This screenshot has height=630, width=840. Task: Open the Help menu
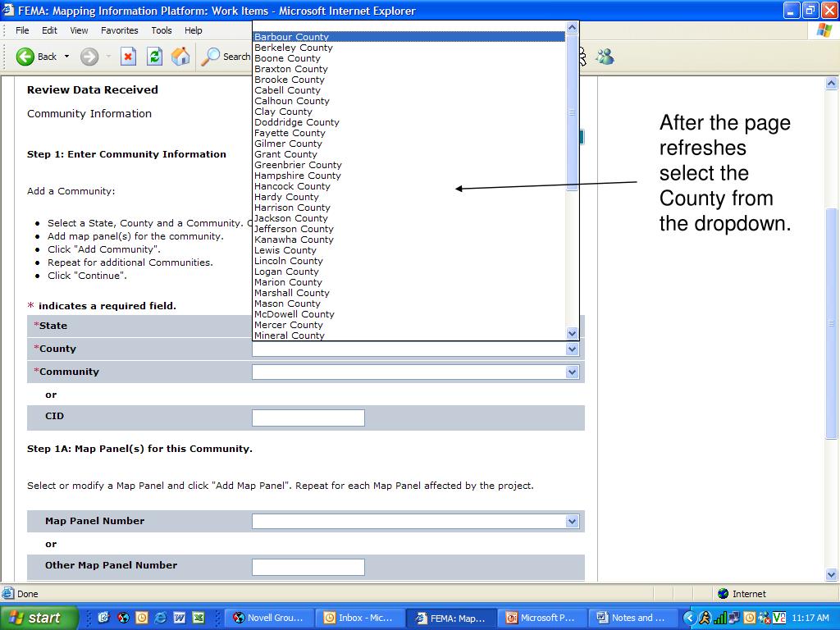pyautogui.click(x=194, y=30)
